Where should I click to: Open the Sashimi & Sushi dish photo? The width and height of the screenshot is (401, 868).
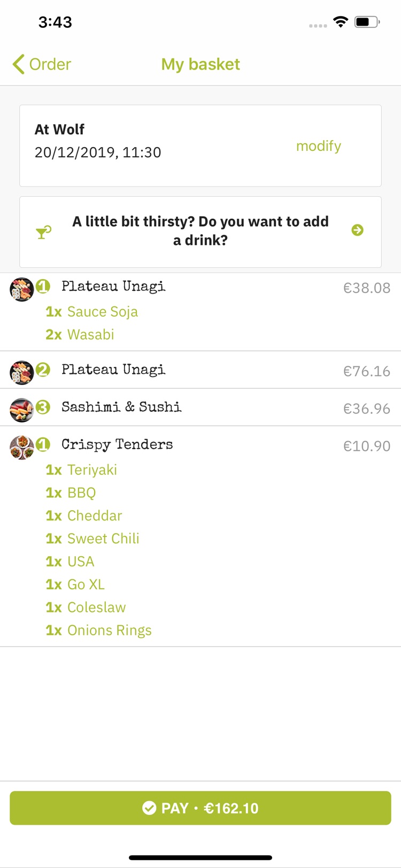pyautogui.click(x=22, y=410)
